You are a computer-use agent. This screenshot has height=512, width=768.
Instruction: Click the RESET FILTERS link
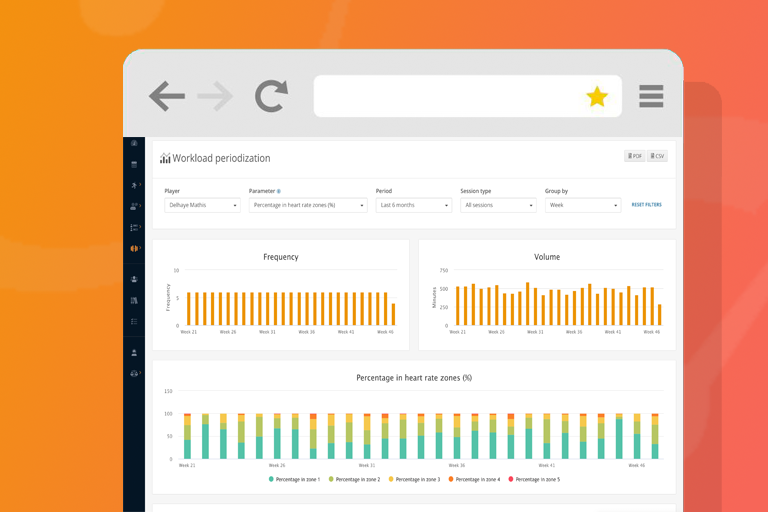click(647, 205)
